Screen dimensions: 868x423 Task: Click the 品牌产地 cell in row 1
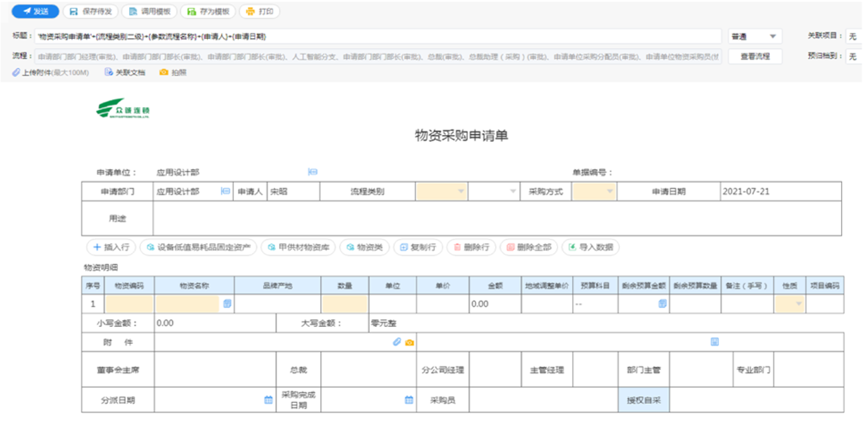pyautogui.click(x=278, y=304)
